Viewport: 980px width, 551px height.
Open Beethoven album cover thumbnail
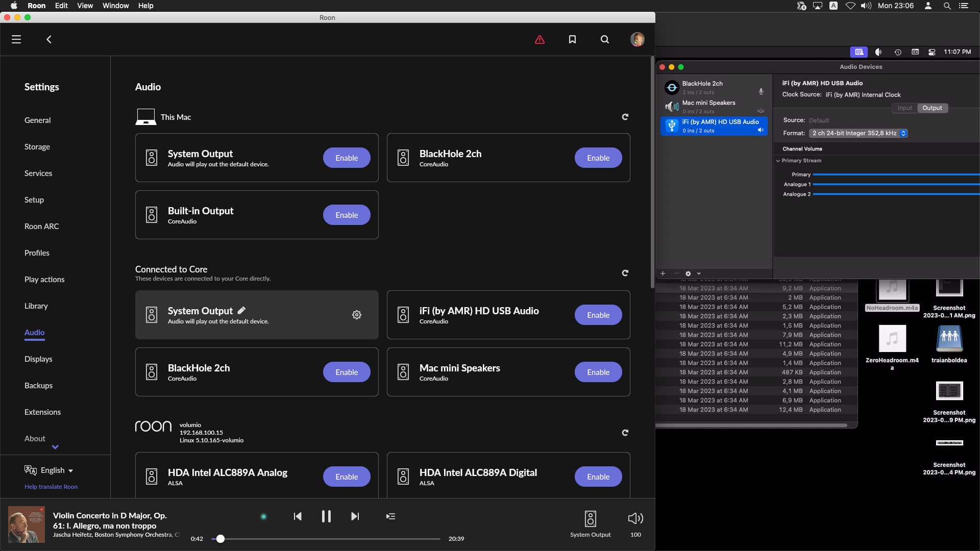pos(27,524)
